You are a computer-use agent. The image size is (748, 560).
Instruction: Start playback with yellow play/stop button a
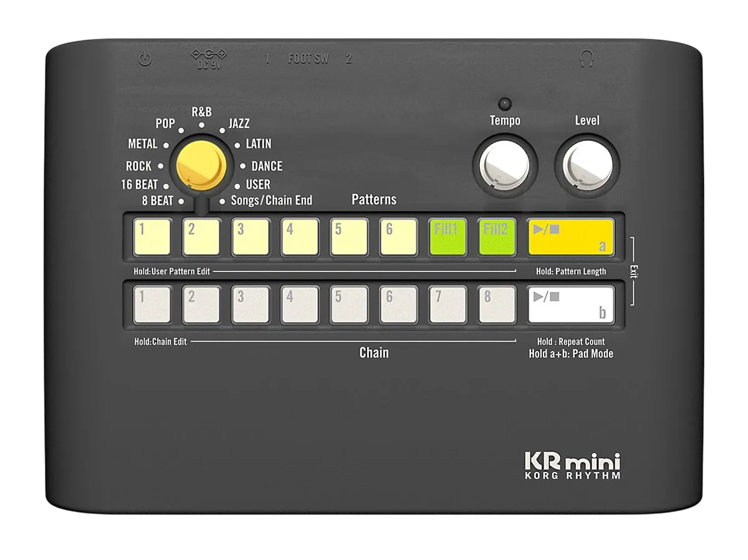(x=571, y=237)
